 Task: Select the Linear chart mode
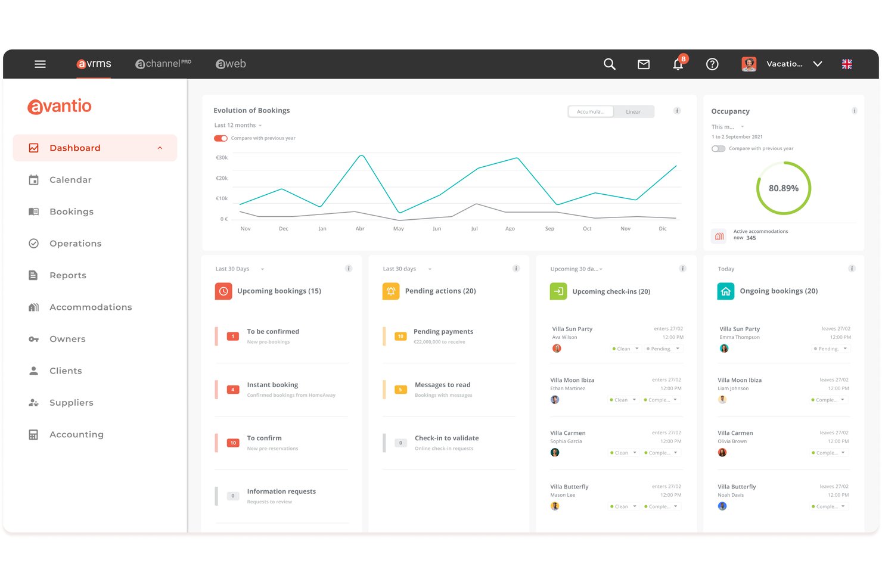(x=633, y=112)
